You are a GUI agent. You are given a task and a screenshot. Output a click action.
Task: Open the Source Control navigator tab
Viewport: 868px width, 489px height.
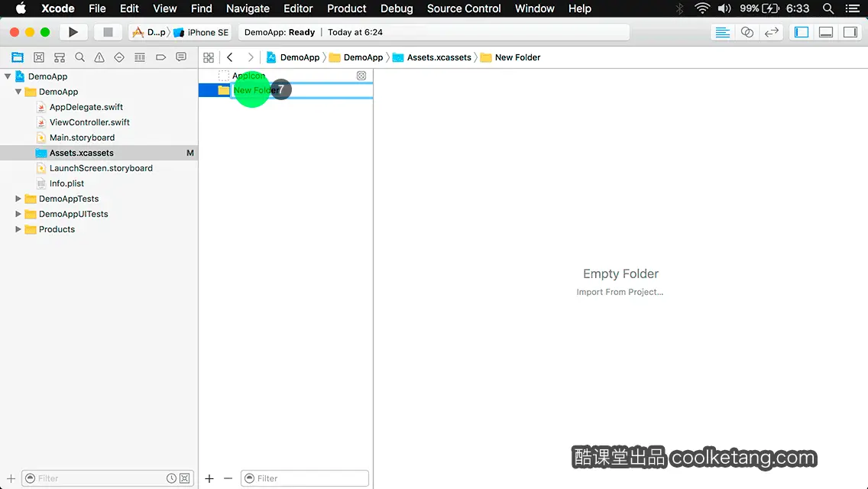pyautogui.click(x=39, y=57)
